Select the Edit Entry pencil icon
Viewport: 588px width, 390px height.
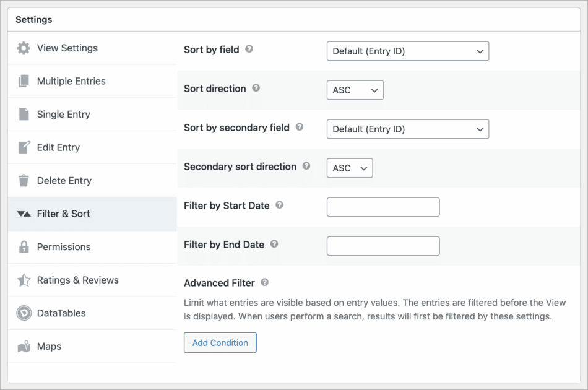tap(23, 147)
